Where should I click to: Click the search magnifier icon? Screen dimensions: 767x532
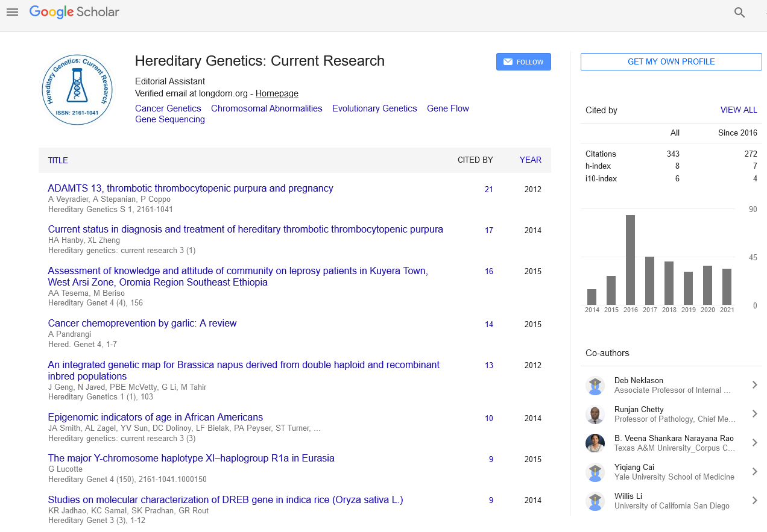coord(739,12)
